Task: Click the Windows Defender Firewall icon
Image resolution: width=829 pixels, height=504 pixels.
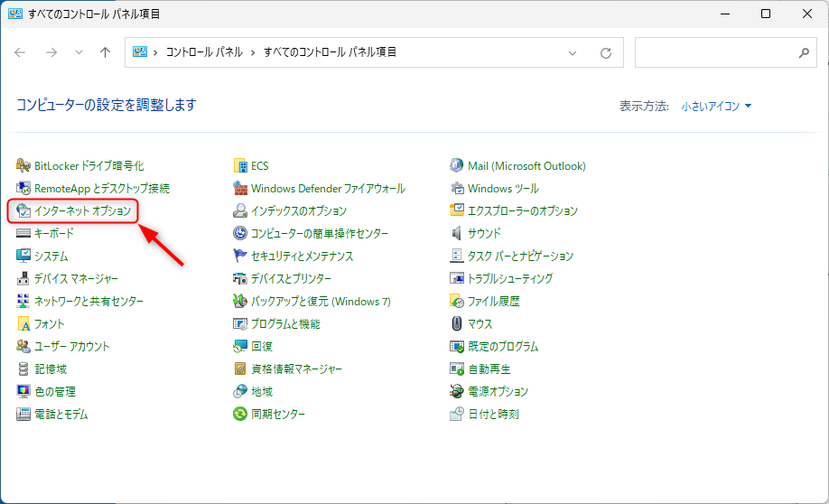Action: coord(240,189)
